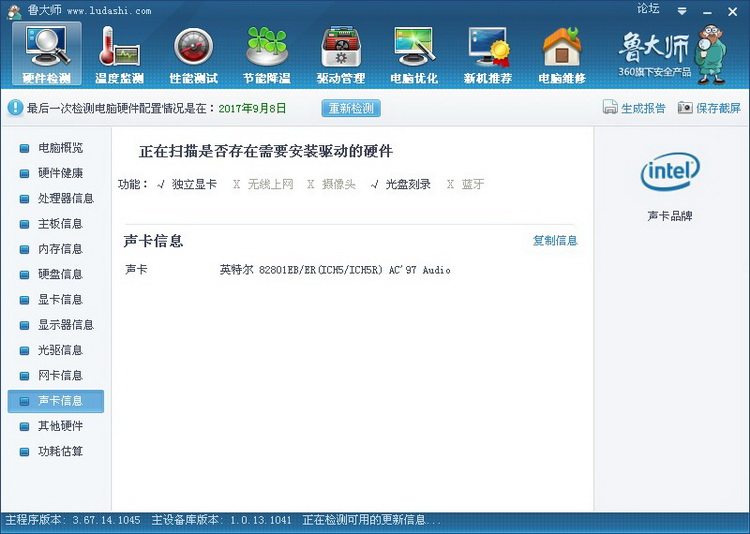Click the Intel sound card brand logo
The width and height of the screenshot is (750, 534).
[x=670, y=171]
